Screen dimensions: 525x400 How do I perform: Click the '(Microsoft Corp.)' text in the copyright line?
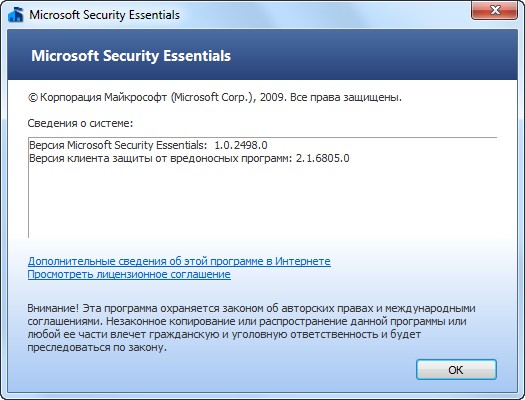pos(212,97)
